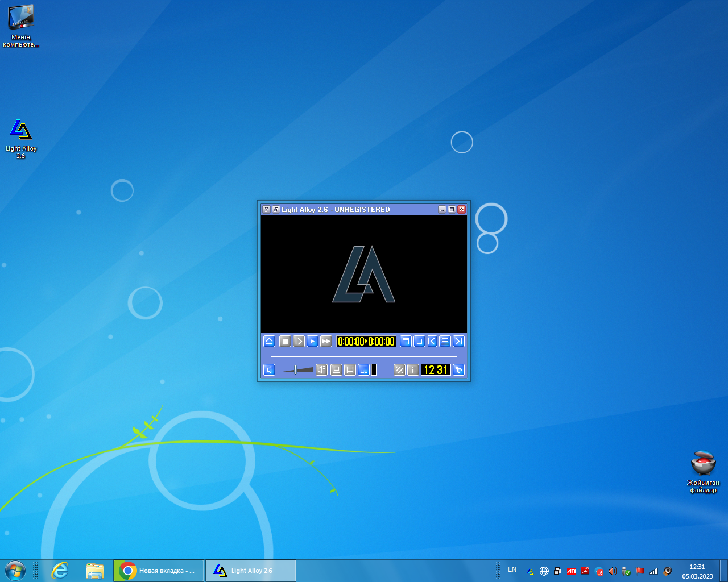Click the 12 31 clock display
The image size is (728, 582).
[x=436, y=369]
